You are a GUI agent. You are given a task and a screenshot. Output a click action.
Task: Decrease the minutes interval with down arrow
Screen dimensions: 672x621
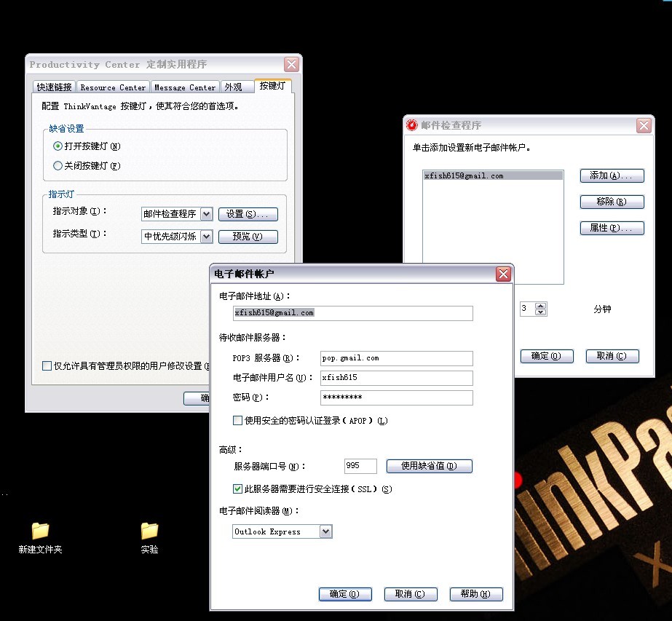[x=541, y=312]
